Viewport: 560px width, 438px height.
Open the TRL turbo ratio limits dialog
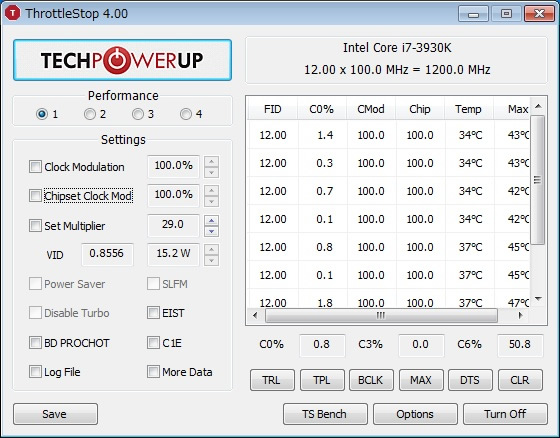point(272,380)
